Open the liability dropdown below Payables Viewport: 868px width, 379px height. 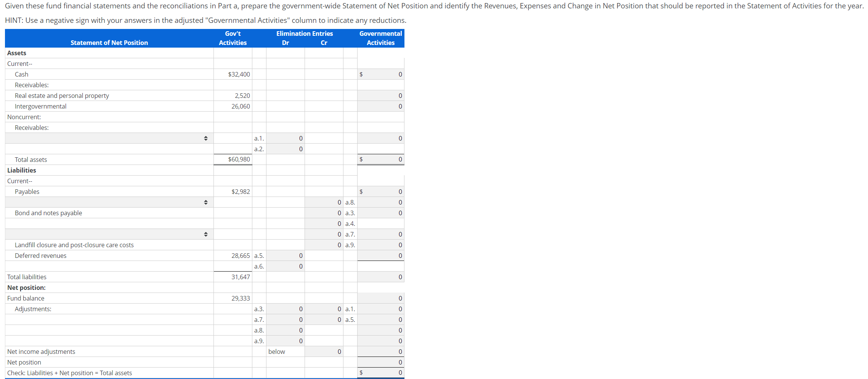(109, 202)
